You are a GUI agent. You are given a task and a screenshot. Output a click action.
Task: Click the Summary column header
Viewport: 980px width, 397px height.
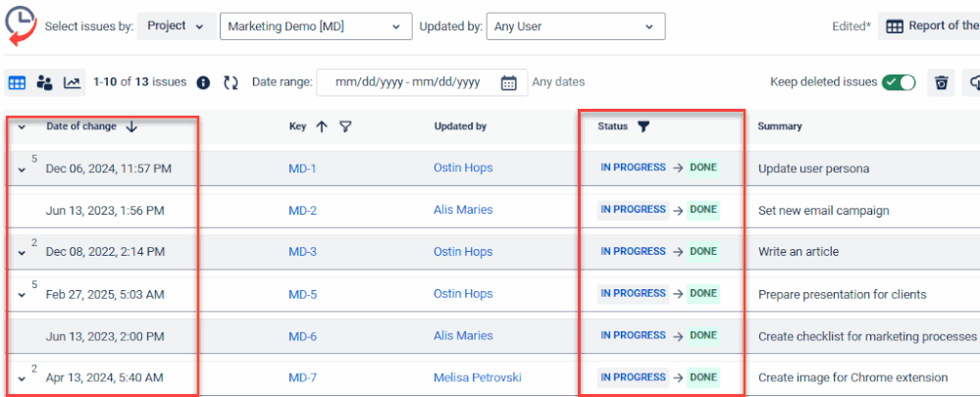coord(780,126)
